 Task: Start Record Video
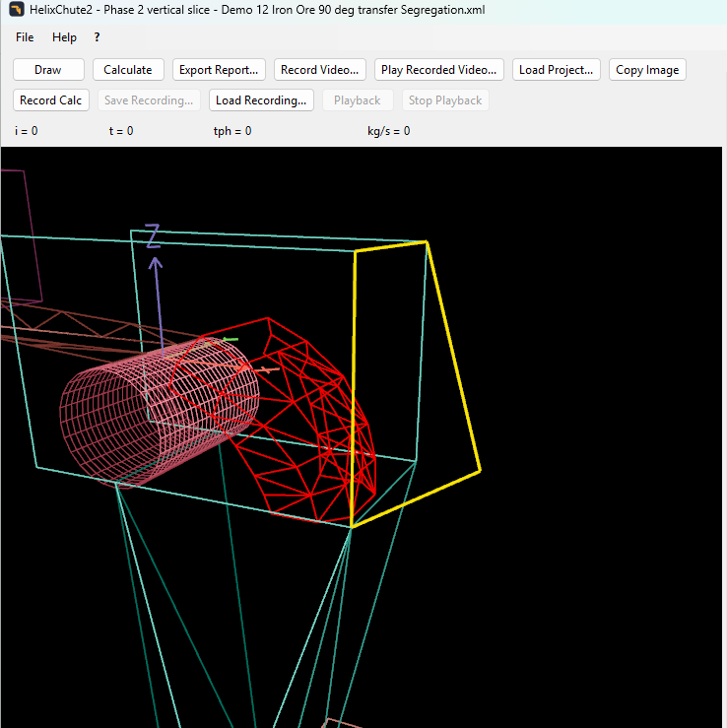320,70
